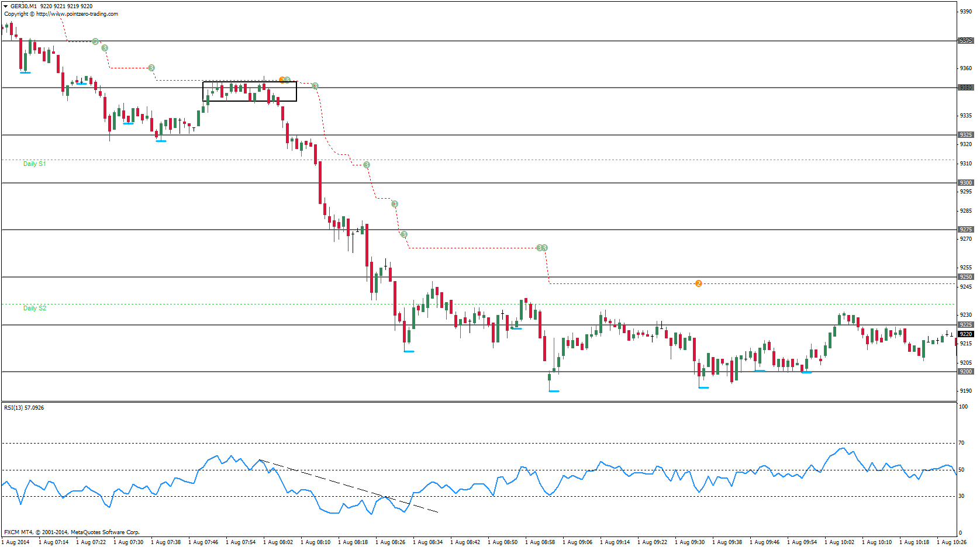
Task: Click the orange 2 marker on the dotted line
Action: point(698,283)
